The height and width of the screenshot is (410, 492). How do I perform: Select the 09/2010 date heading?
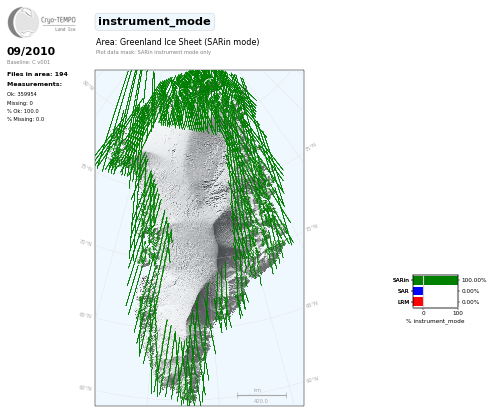coord(31,51)
